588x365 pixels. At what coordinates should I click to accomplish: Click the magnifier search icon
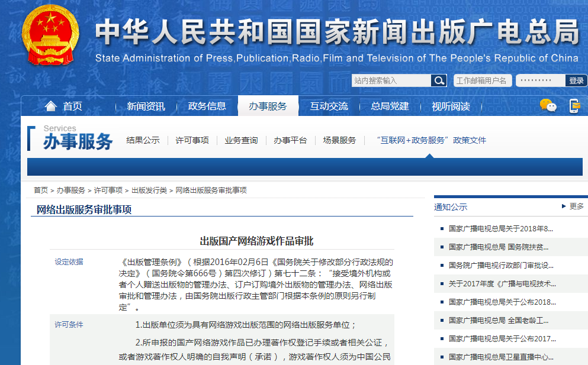[439, 80]
